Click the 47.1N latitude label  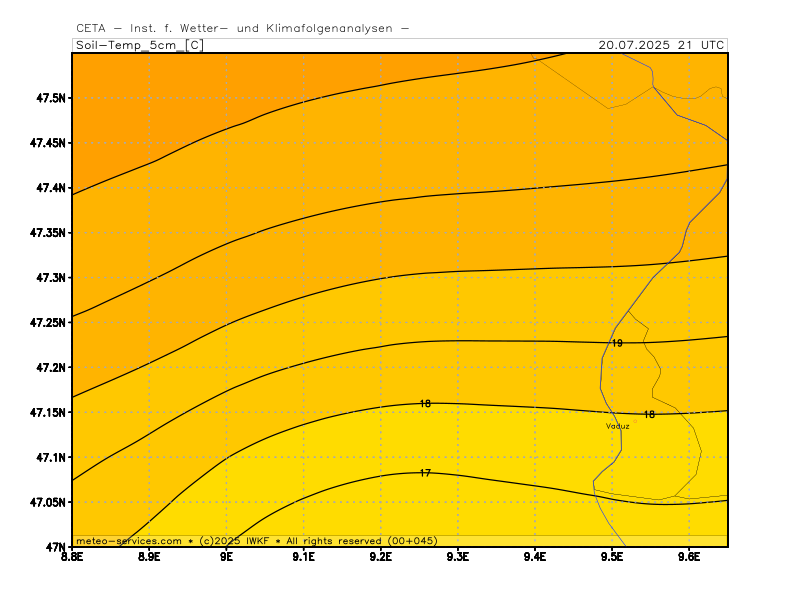[x=51, y=457]
